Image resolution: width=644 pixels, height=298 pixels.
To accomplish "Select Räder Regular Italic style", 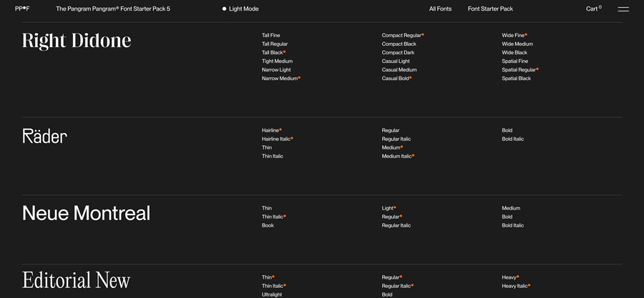I will click(x=396, y=139).
